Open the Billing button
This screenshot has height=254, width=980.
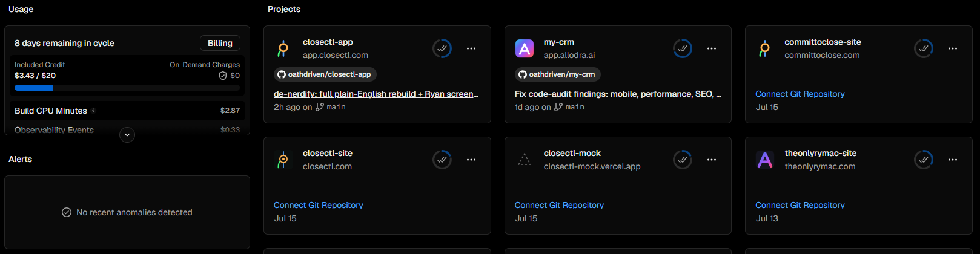tap(220, 43)
